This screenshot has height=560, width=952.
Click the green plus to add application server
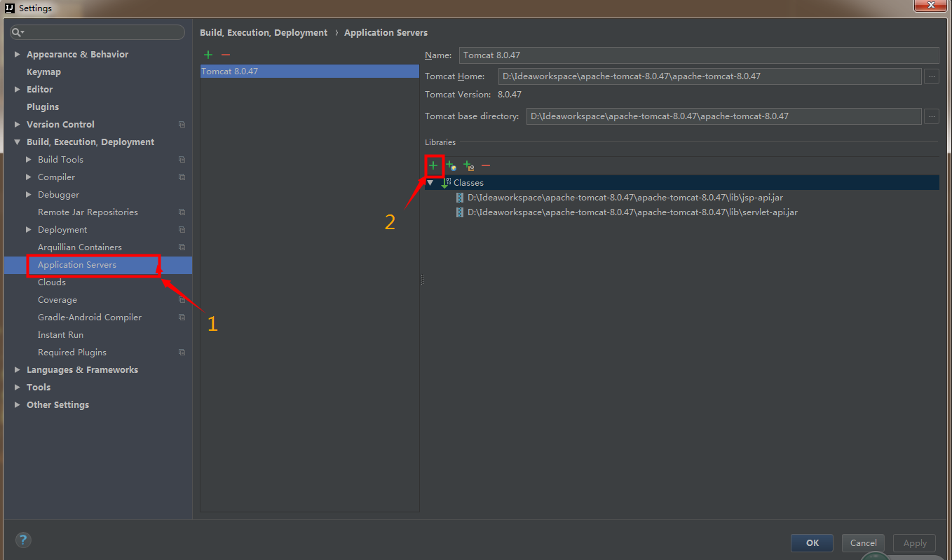pyautogui.click(x=208, y=54)
